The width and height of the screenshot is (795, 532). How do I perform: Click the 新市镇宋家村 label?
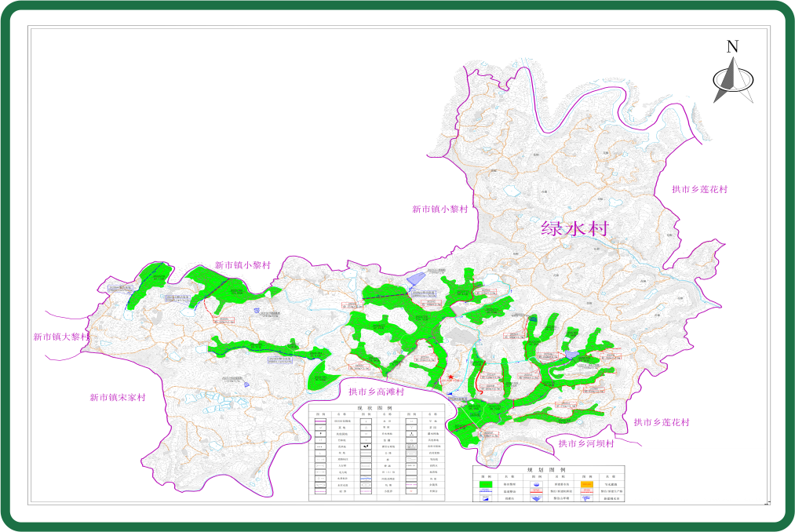point(118,398)
